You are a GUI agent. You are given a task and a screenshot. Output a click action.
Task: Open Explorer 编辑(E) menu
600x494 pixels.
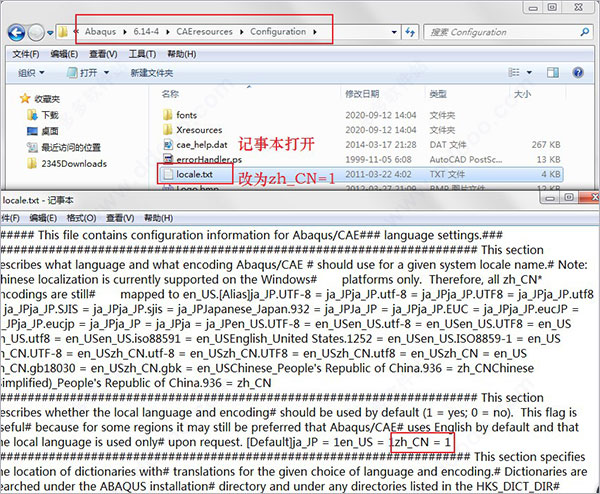[x=64, y=54]
